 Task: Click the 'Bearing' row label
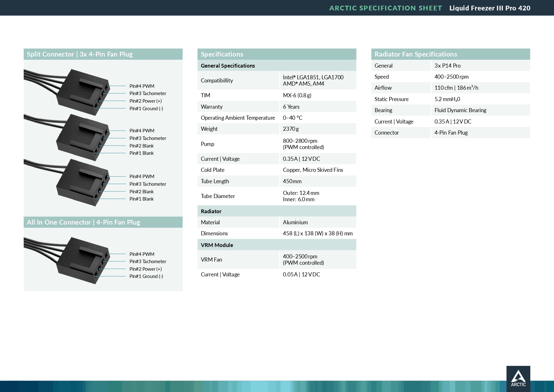[383, 110]
